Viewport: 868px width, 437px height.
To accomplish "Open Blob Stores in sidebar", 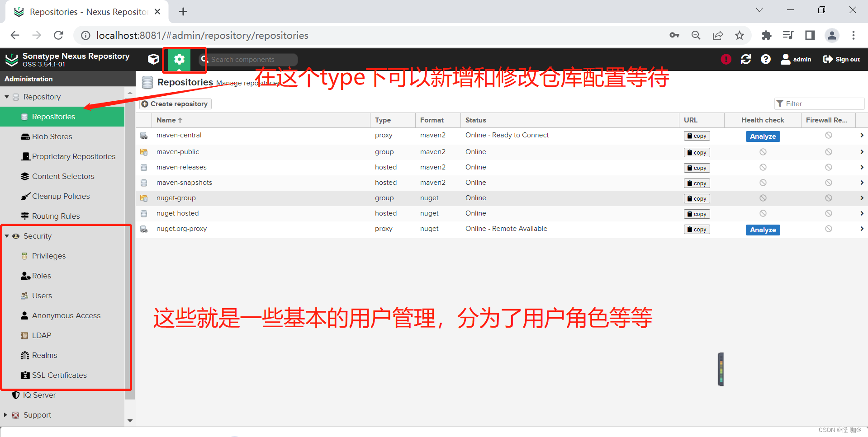I will (x=52, y=136).
